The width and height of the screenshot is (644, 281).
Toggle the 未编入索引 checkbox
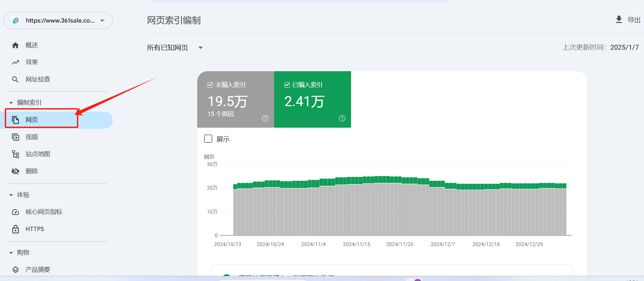pos(210,85)
